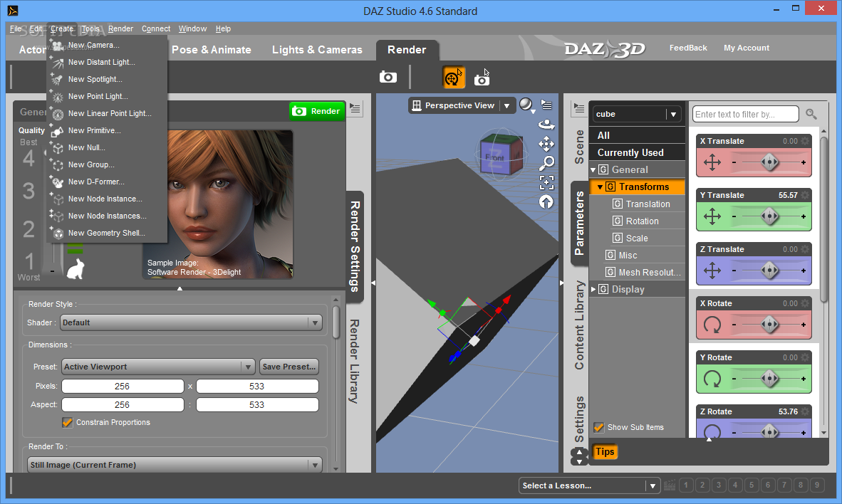Open the Window menu
This screenshot has width=842, height=504.
pos(192,29)
